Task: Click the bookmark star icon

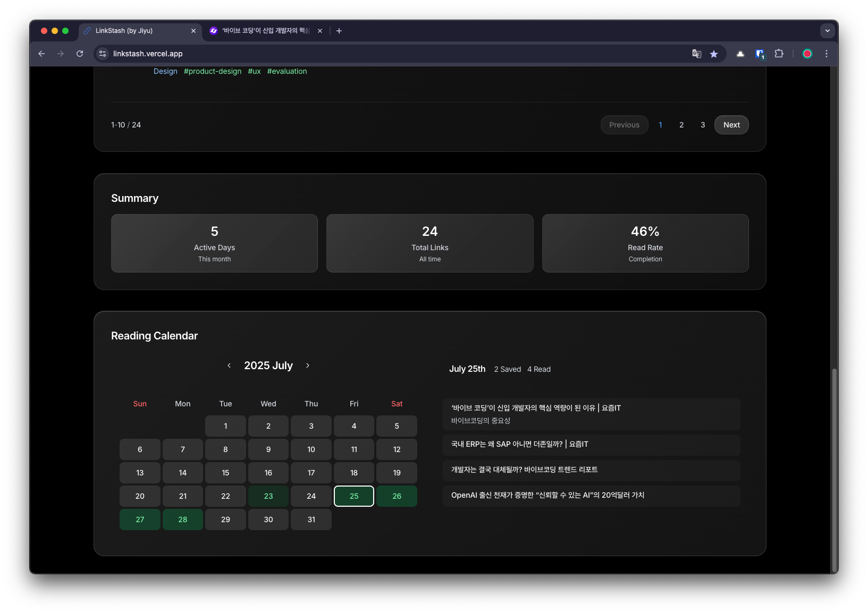Action: tap(714, 54)
